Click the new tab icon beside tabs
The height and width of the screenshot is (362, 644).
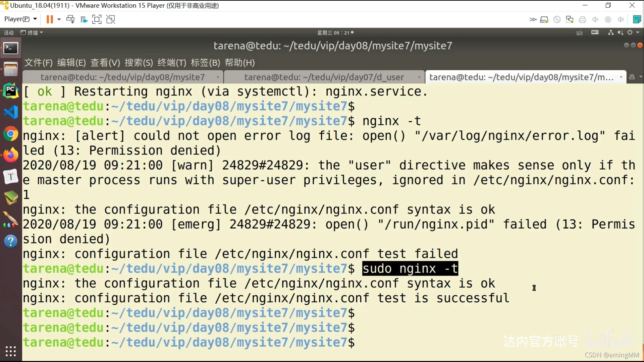coord(632,77)
